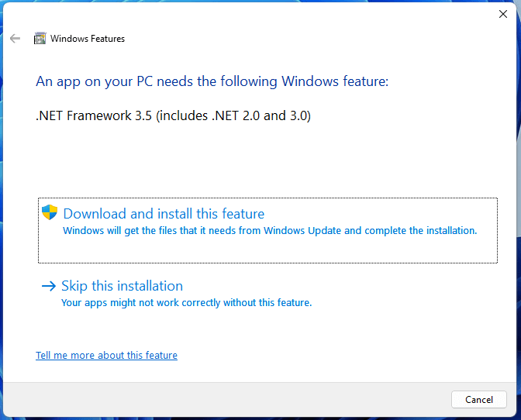Click empty space inside the dotted Download option box
This screenshot has height=420, width=521.
coord(267,250)
